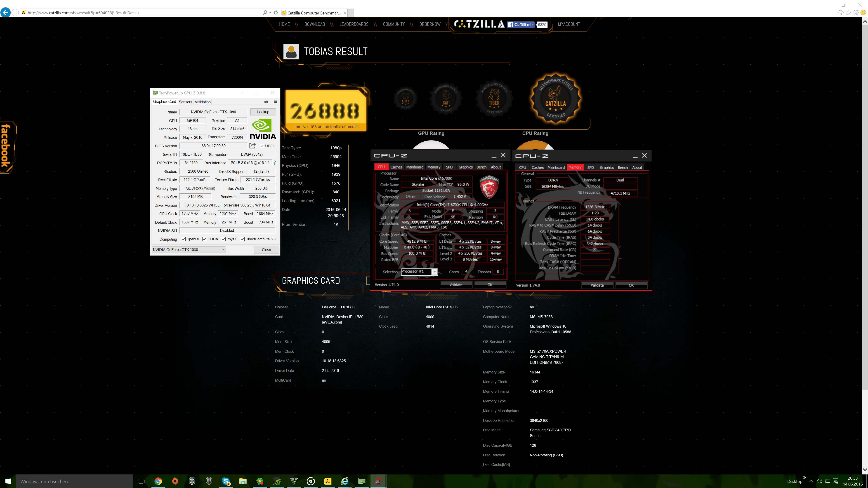This screenshot has width=868, height=488.
Task: Open Task View on the taskbar
Action: pyautogui.click(x=141, y=481)
